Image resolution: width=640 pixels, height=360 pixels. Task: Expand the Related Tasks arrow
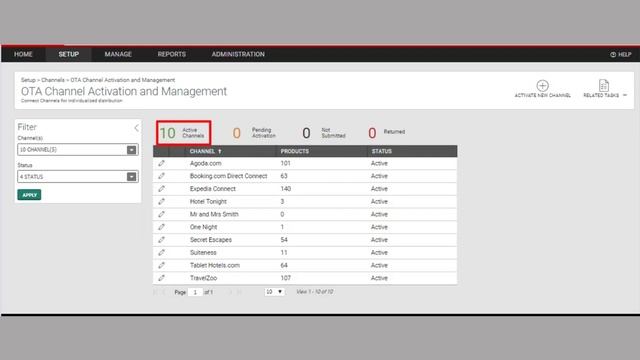click(625, 95)
